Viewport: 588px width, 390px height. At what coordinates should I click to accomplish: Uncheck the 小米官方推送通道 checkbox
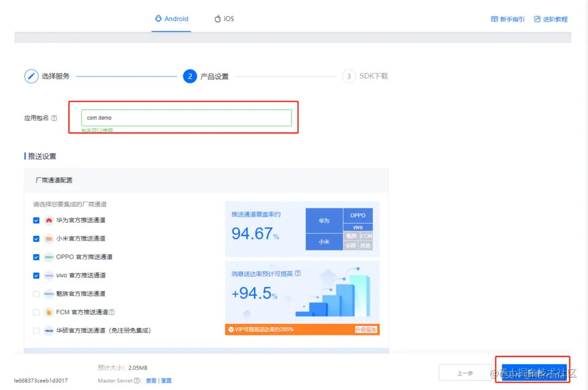36,239
